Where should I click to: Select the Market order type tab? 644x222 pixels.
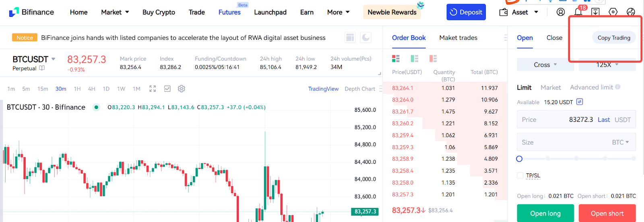[550, 88]
